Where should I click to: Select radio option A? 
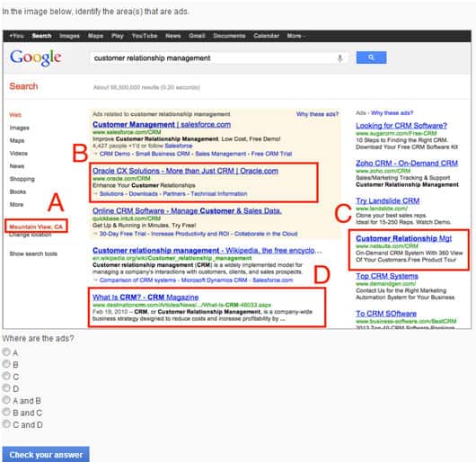click(x=6, y=352)
